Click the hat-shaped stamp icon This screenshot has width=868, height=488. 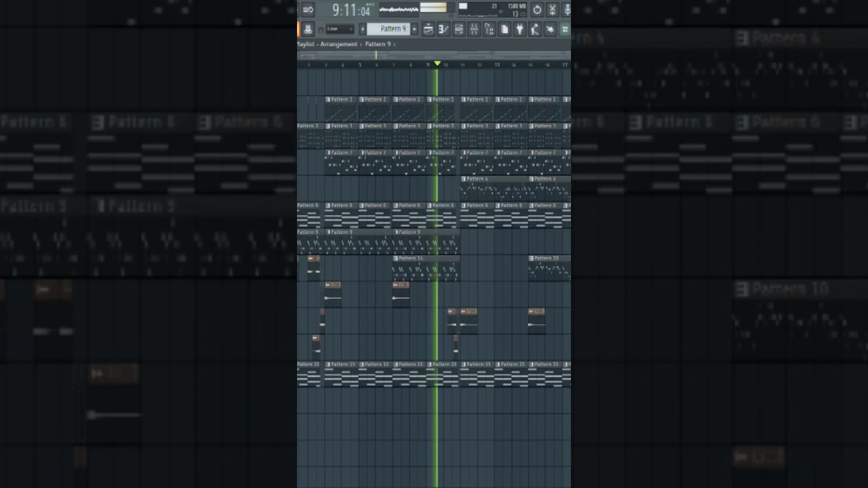coord(308,29)
